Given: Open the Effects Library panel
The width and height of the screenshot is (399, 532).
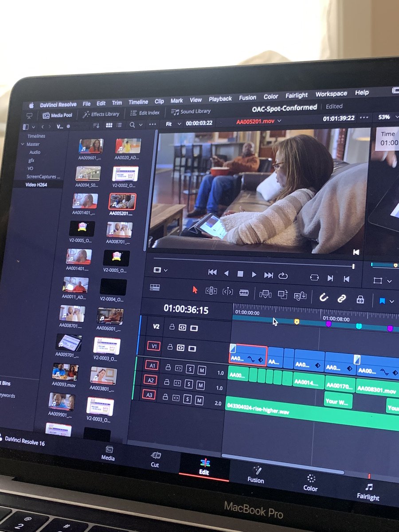Looking at the screenshot, I should (x=101, y=114).
